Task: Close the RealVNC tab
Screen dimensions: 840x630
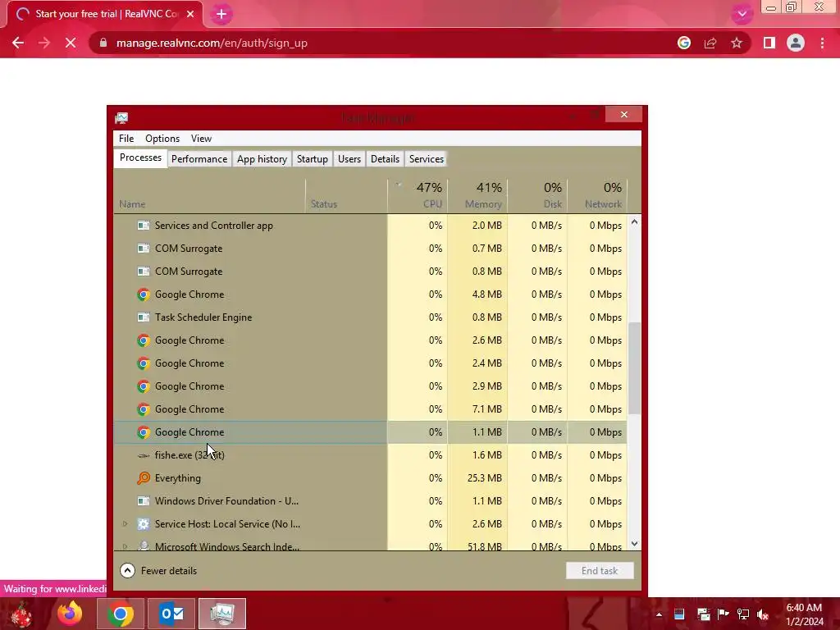Action: pyautogui.click(x=190, y=14)
